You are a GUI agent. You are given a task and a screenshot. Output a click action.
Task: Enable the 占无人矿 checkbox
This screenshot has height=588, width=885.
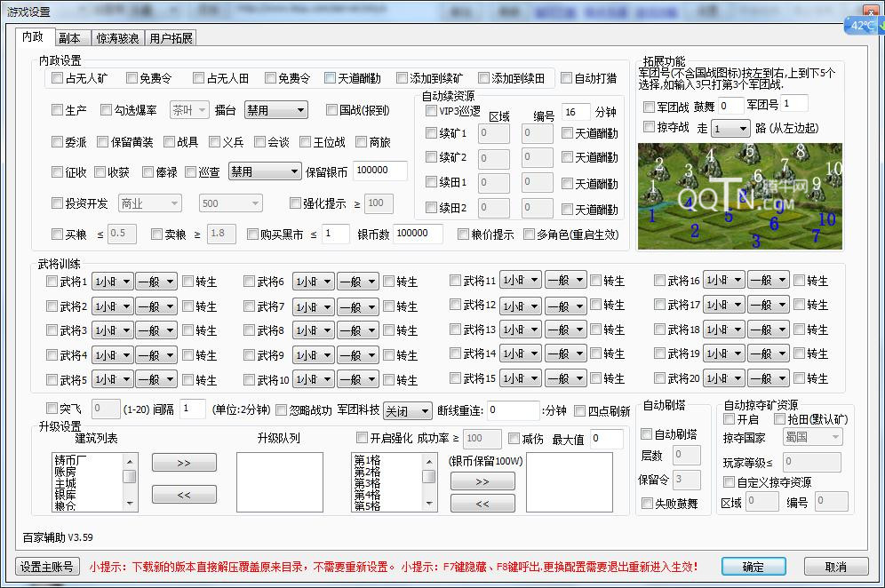pos(58,78)
